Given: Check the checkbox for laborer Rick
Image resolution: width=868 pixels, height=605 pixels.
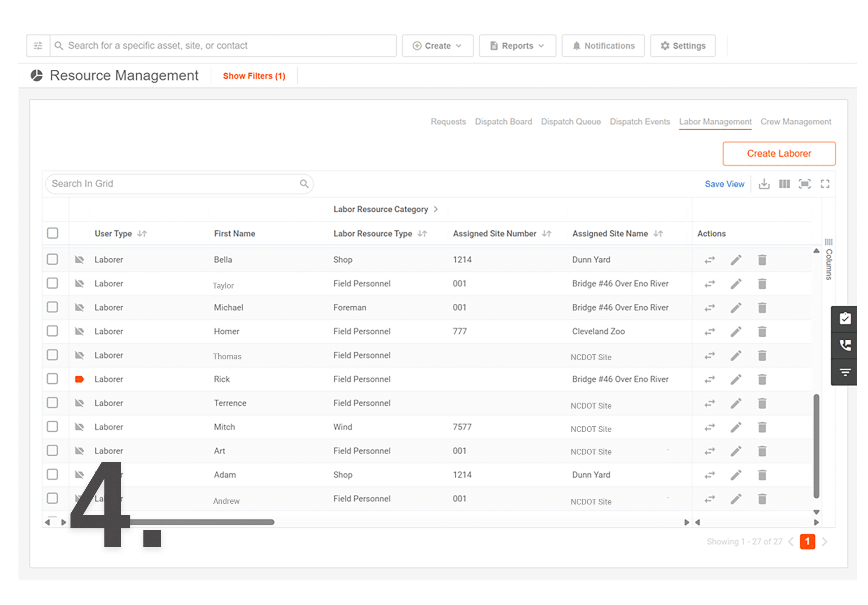Looking at the screenshot, I should (x=52, y=379).
